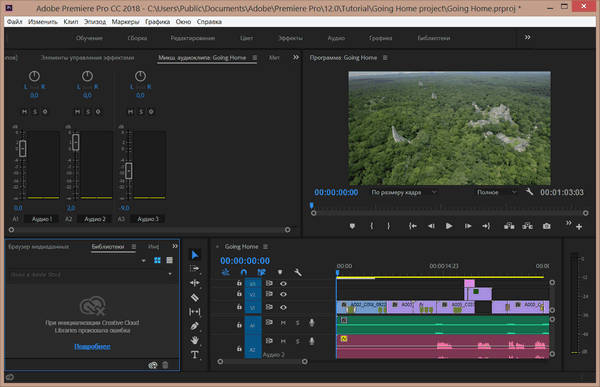Image resolution: width=600 pixels, height=387 pixels.
Task: Select the Ripple Edit tool
Action: [x=194, y=283]
